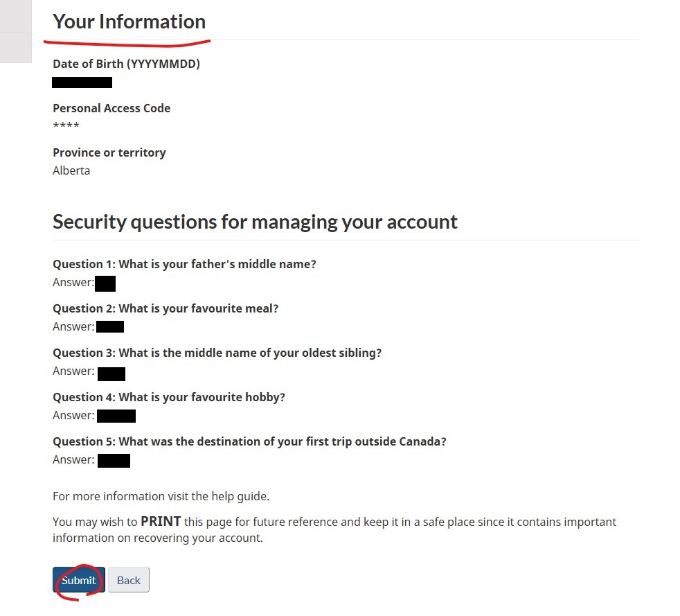Click the redacted date of birth value
The height and width of the screenshot is (616, 680).
tap(82, 82)
